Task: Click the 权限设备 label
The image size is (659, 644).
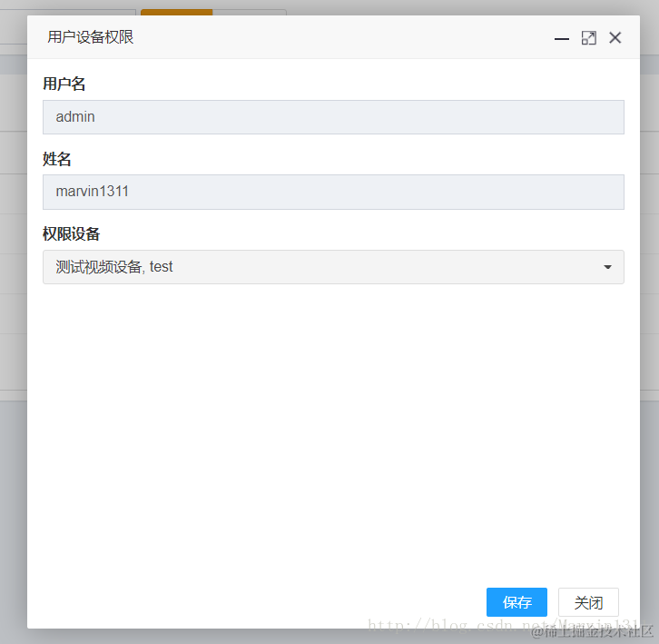Action: click(71, 233)
